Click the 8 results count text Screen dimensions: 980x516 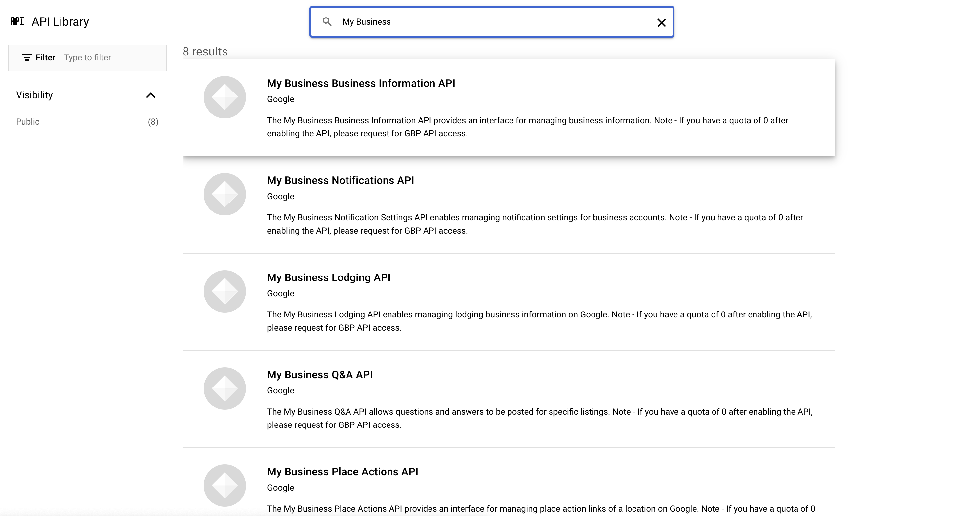[205, 51]
